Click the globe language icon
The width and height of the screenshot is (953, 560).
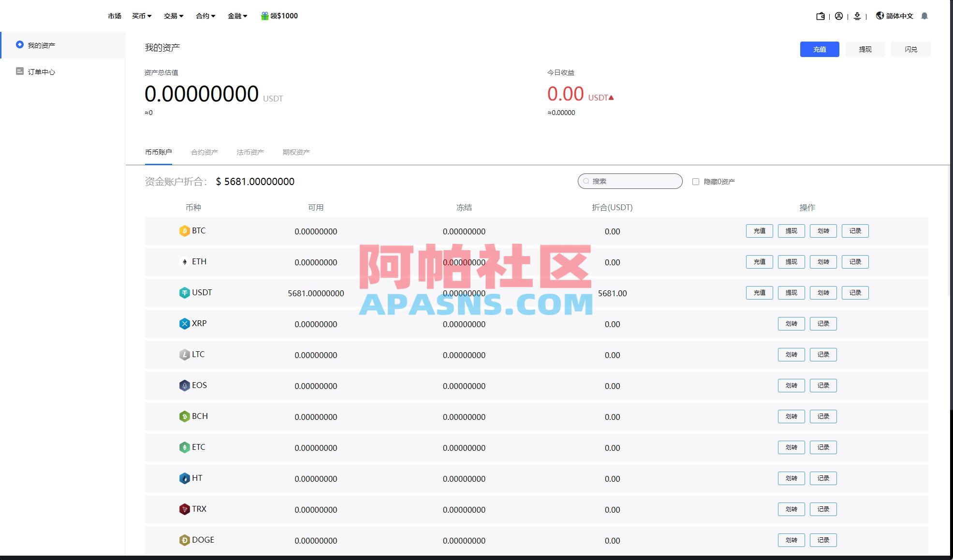pyautogui.click(x=880, y=16)
